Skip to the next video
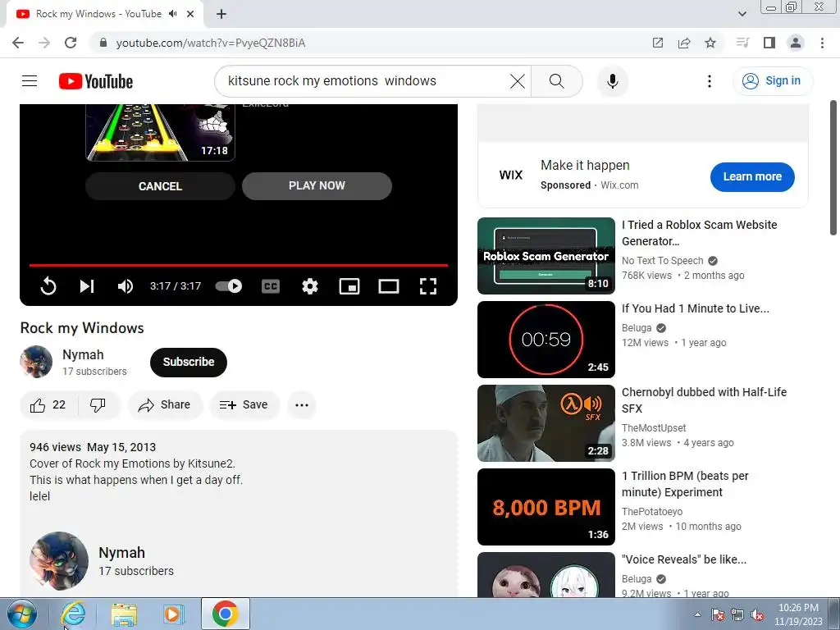Screen dimensions: 840x630 click(x=87, y=286)
